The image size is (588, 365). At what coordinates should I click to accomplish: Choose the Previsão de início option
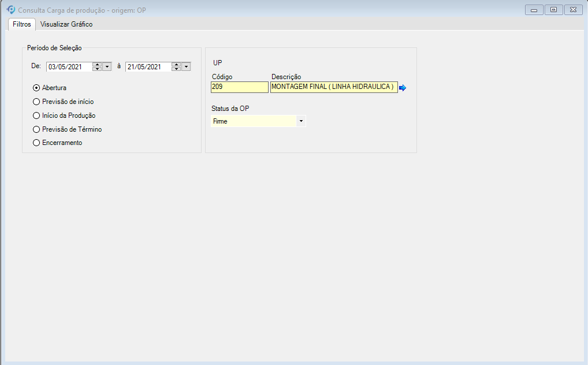pos(36,102)
